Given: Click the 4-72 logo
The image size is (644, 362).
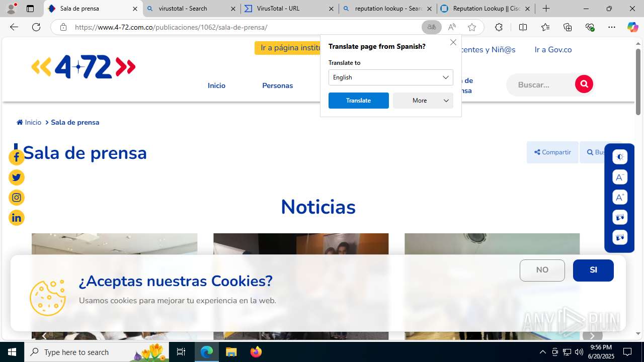Looking at the screenshot, I should click(x=84, y=67).
